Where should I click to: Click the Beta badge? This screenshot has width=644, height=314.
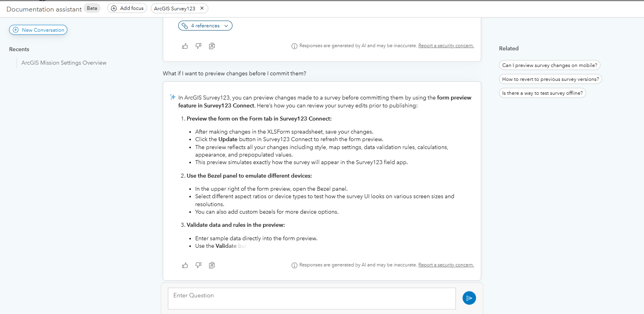pyautogui.click(x=92, y=8)
